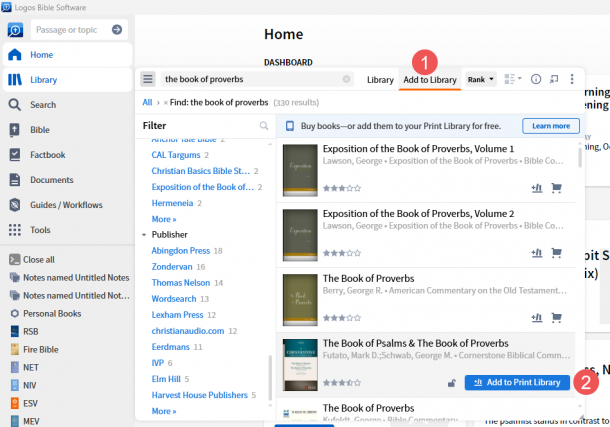Image resolution: width=610 pixels, height=427 pixels.
Task: Click the Add to Print Library button
Action: (x=517, y=382)
